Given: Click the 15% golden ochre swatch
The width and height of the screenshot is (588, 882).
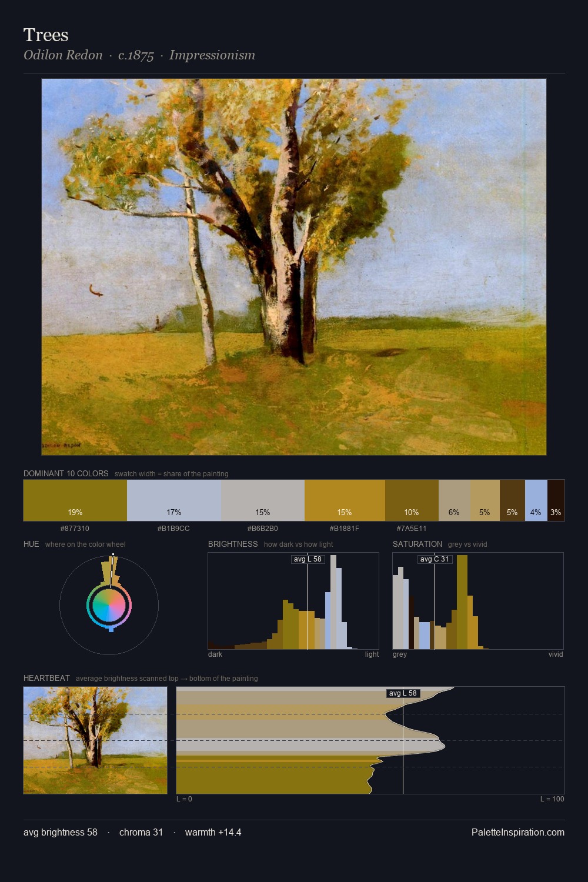Looking at the screenshot, I should click(x=345, y=500).
